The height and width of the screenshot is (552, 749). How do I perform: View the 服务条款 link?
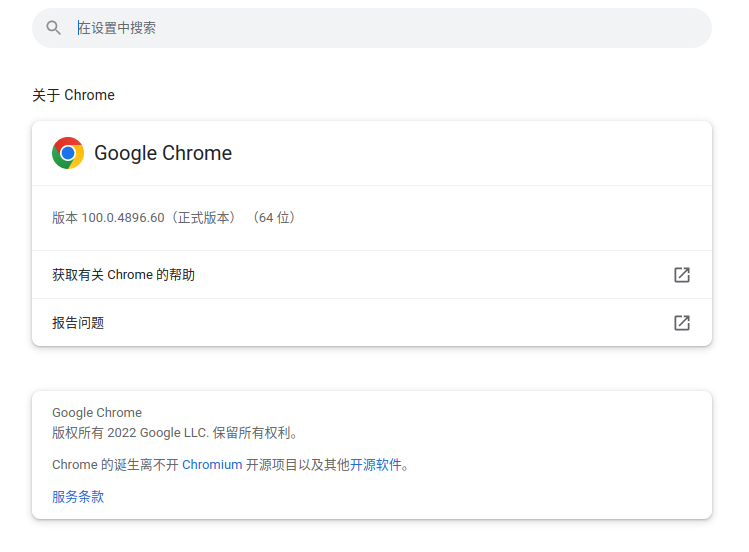78,497
